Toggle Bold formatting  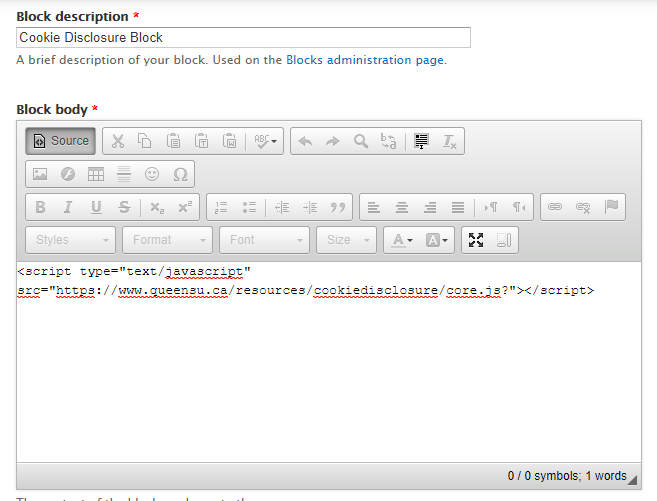40,207
